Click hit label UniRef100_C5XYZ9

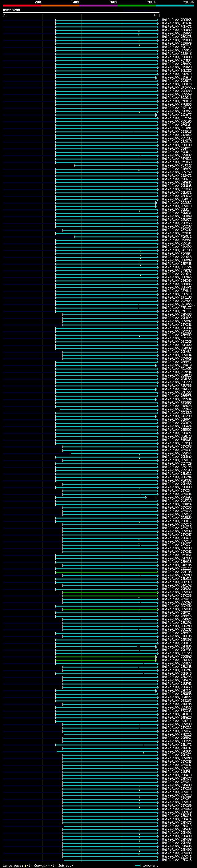pyautogui.click(x=177, y=464)
